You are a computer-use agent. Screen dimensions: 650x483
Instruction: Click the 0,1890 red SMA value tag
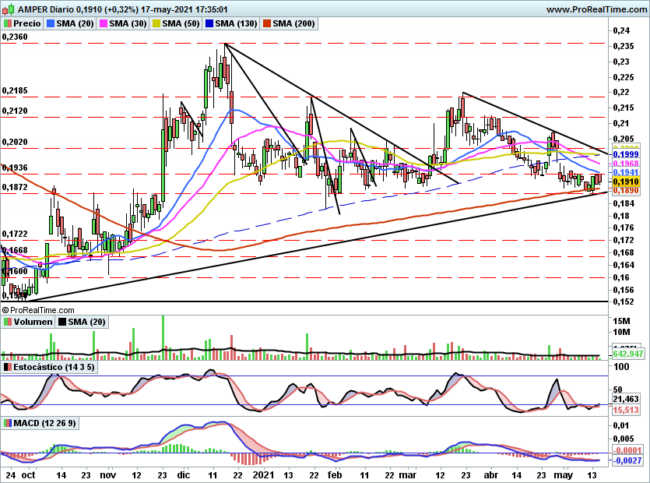626,190
